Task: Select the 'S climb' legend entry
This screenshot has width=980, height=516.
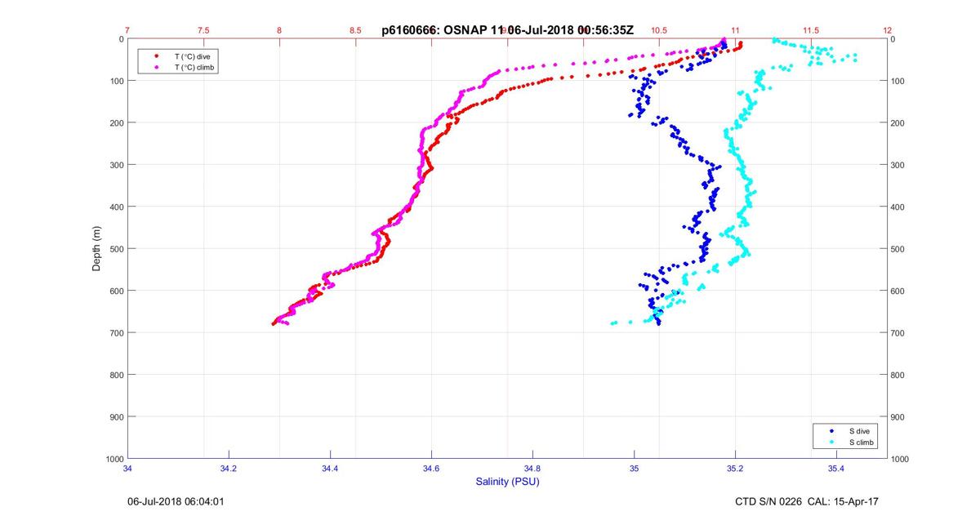Action: point(862,443)
